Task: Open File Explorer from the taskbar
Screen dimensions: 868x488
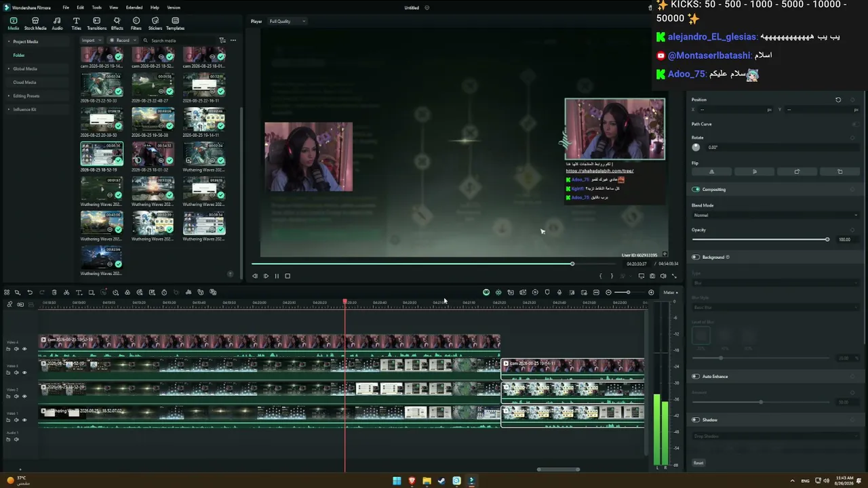Action: pos(427,481)
